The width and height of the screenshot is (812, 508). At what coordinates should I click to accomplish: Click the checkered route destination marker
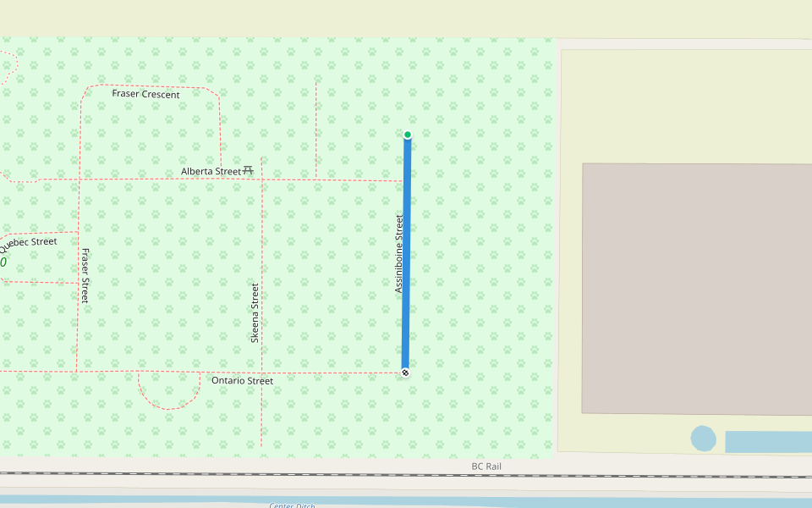(405, 373)
